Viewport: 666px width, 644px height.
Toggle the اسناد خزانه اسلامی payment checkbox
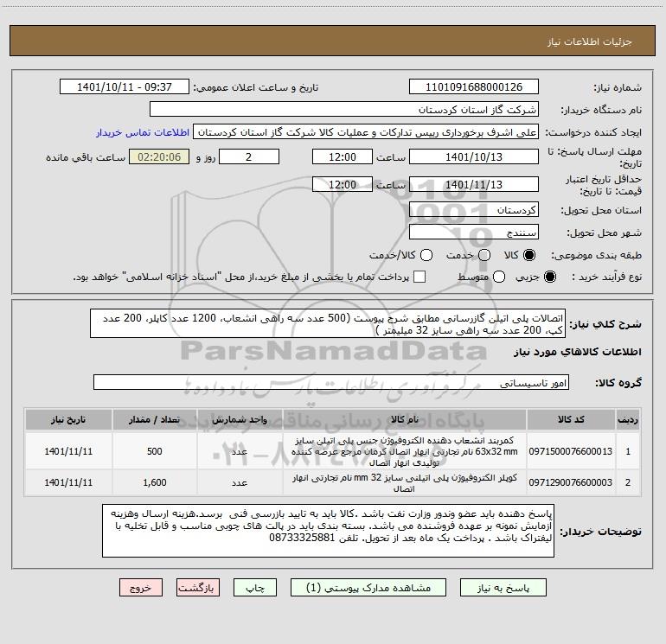pyautogui.click(x=419, y=277)
